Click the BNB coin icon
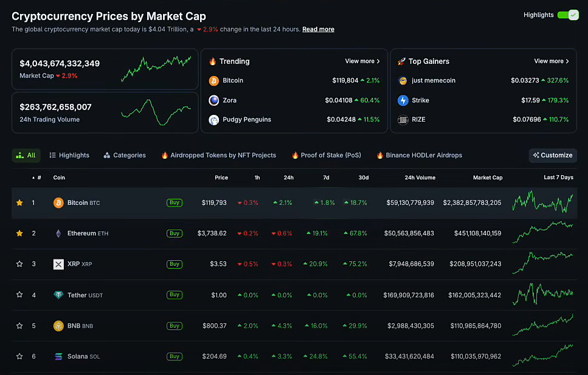 pyautogui.click(x=58, y=326)
